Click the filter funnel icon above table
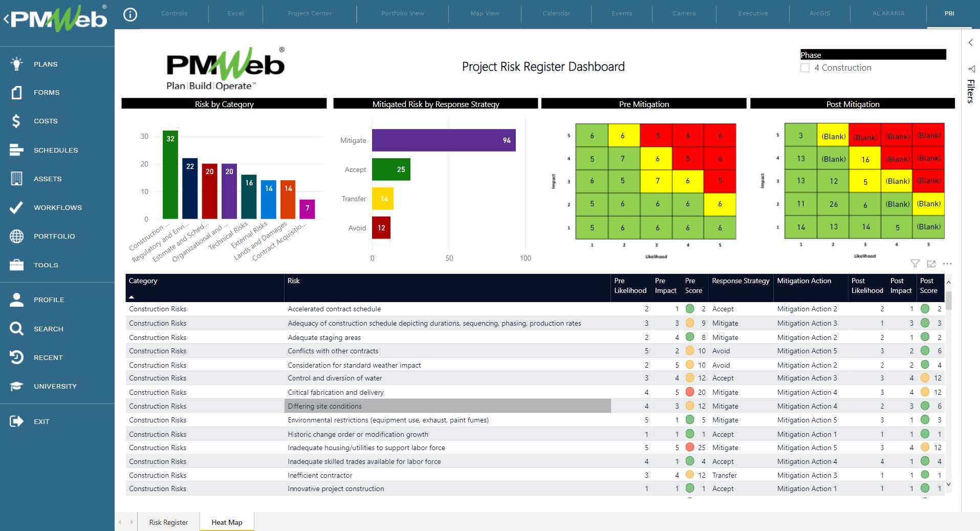This screenshot has width=980, height=531. 915,264
